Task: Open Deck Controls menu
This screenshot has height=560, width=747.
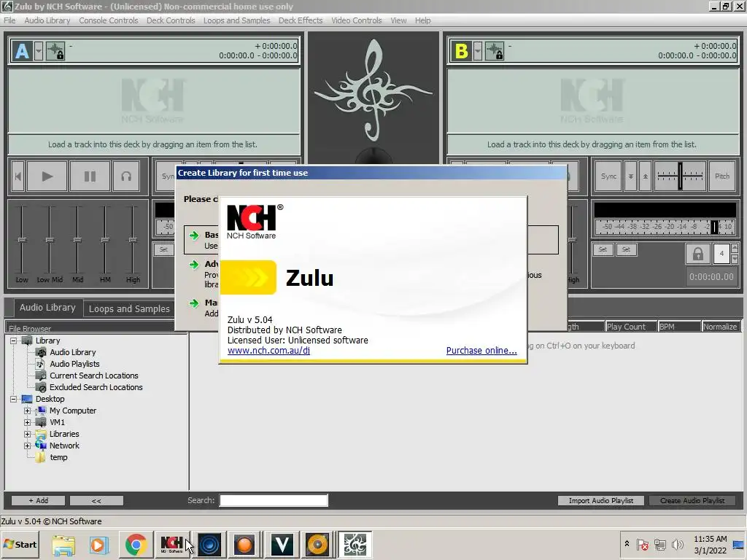Action: [171, 20]
